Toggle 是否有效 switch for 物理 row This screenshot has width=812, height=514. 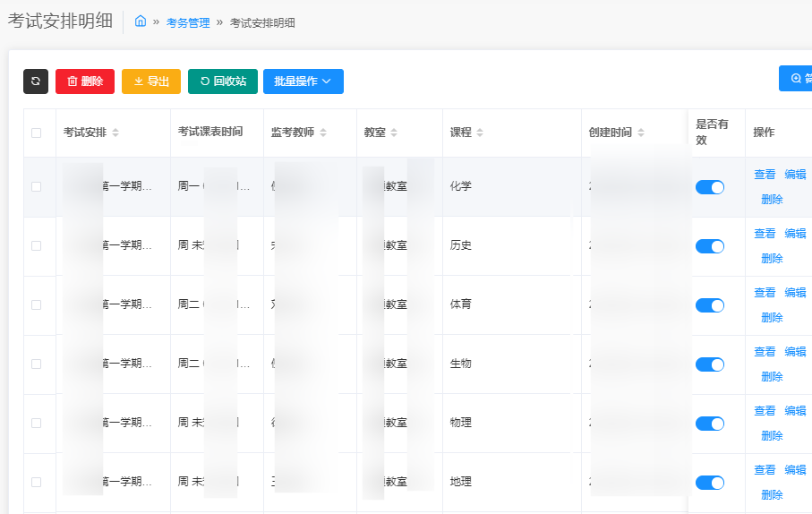pos(710,424)
